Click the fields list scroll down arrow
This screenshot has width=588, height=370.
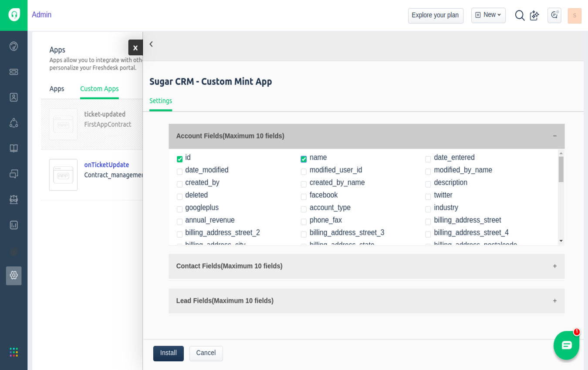561,241
